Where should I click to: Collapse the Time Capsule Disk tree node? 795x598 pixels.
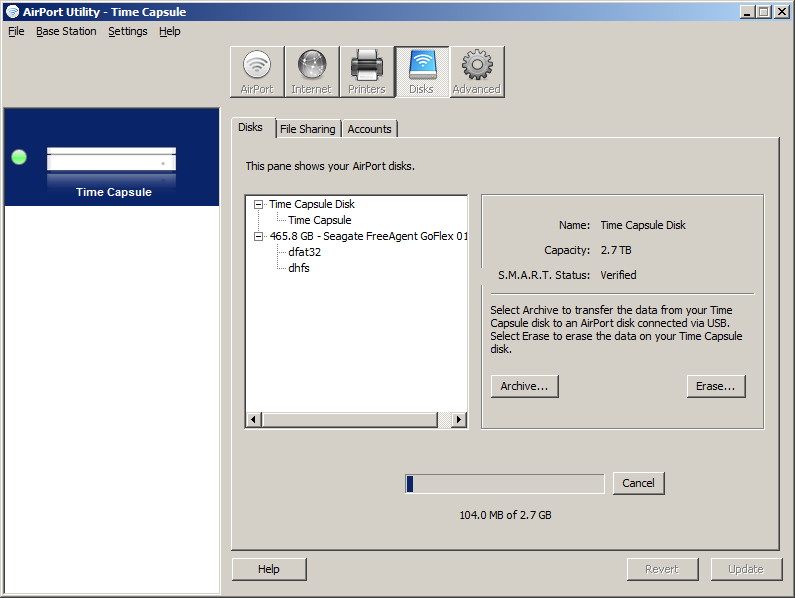click(259, 204)
